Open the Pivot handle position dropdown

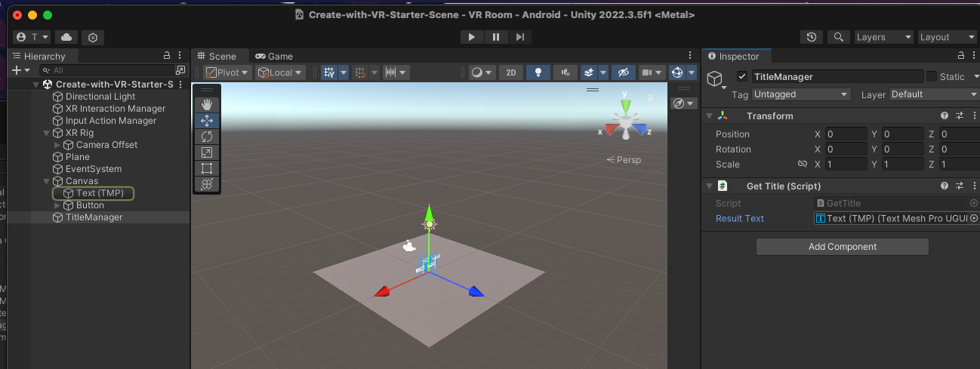coord(227,72)
